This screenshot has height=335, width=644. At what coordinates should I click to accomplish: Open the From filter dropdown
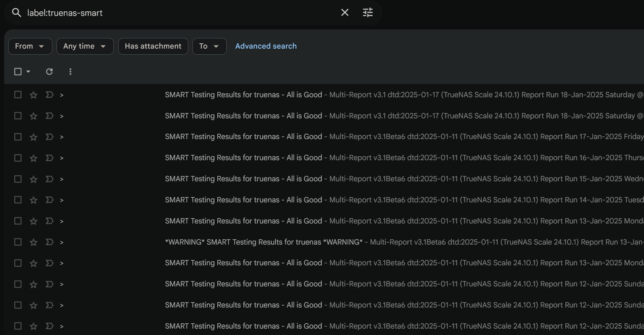[30, 46]
